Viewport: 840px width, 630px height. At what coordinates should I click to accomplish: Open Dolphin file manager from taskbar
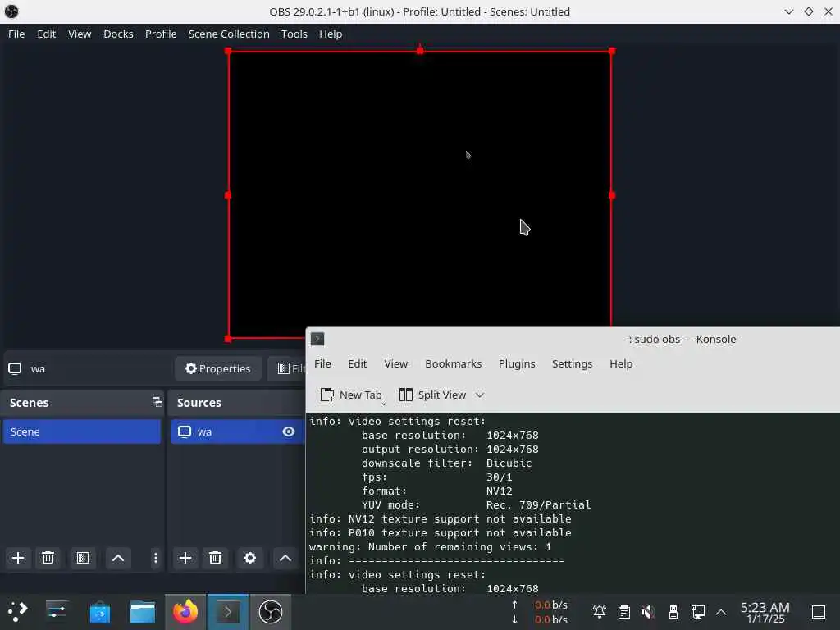click(x=143, y=612)
